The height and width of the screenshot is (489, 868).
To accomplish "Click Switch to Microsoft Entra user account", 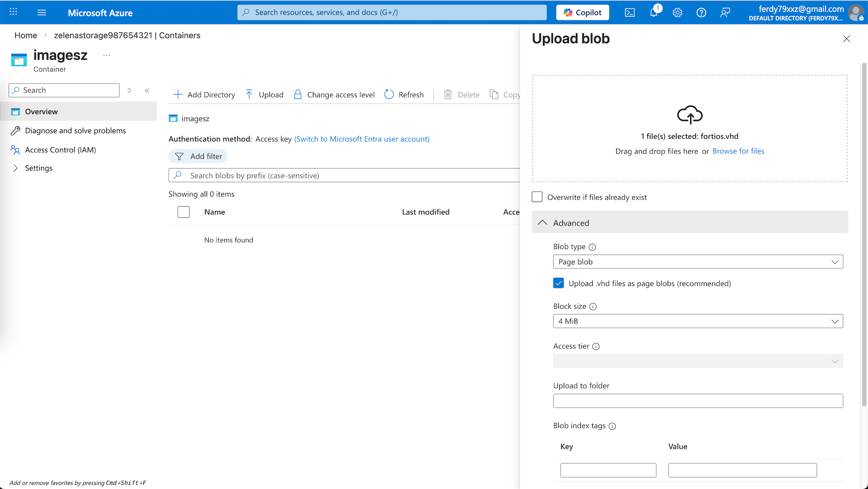I will click(x=362, y=139).
